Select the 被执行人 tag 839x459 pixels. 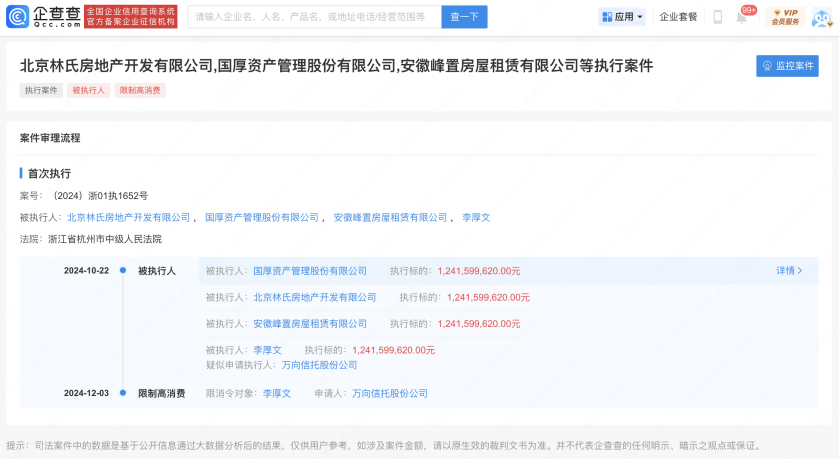(87, 90)
